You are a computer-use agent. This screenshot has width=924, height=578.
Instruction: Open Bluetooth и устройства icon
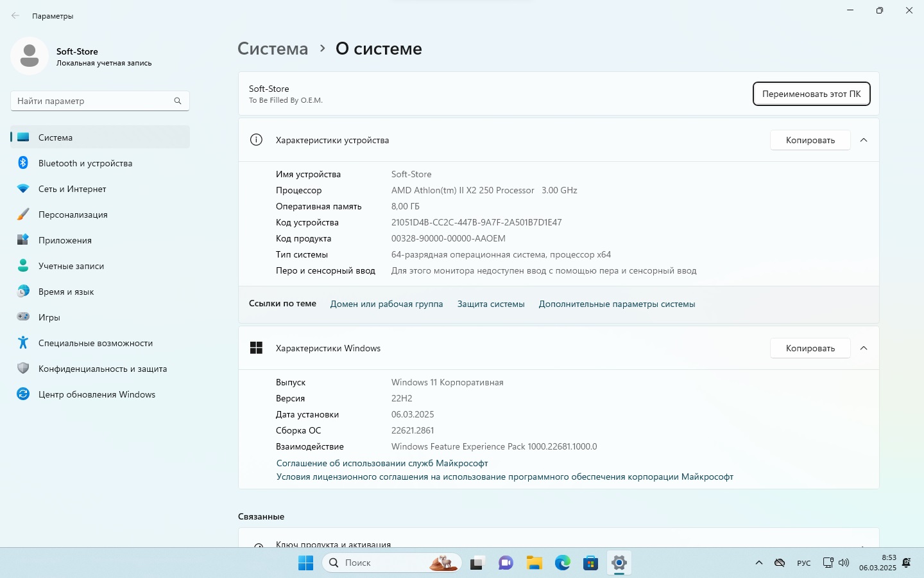pyautogui.click(x=23, y=163)
